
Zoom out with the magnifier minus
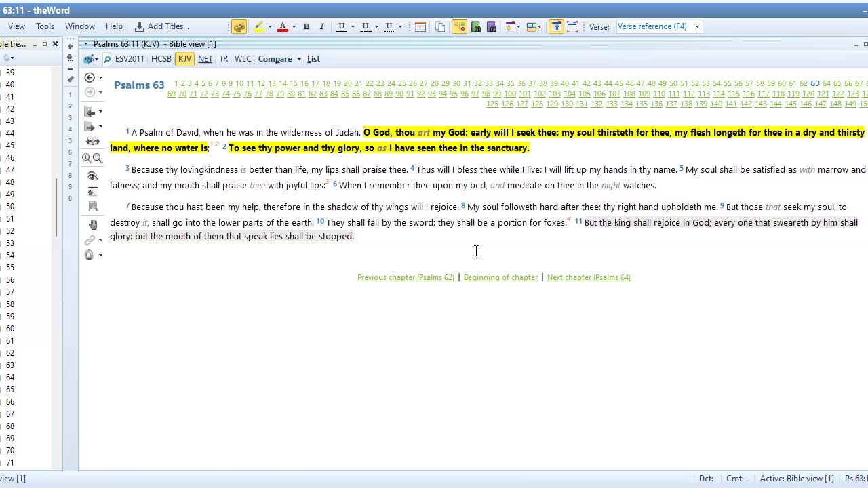coord(98,157)
